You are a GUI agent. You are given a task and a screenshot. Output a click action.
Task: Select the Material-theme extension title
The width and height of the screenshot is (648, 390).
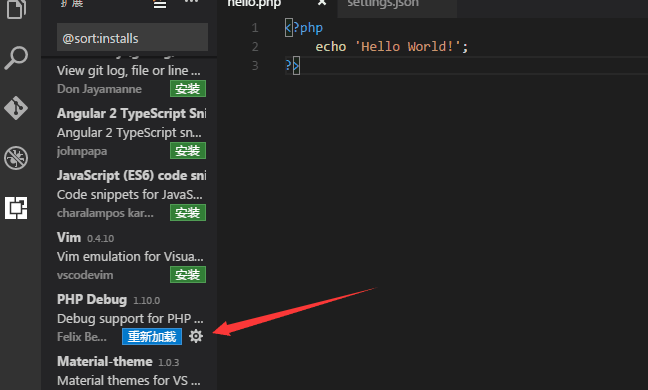pyautogui.click(x=105, y=361)
